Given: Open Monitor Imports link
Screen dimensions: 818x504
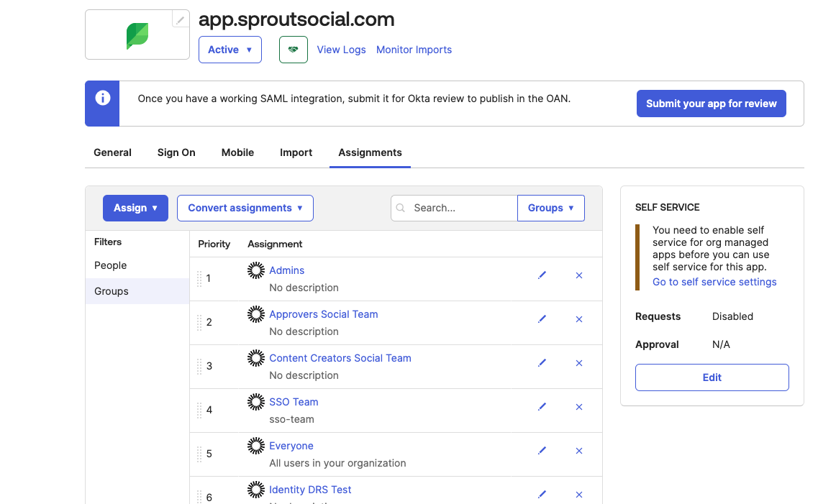Looking at the screenshot, I should (x=414, y=50).
